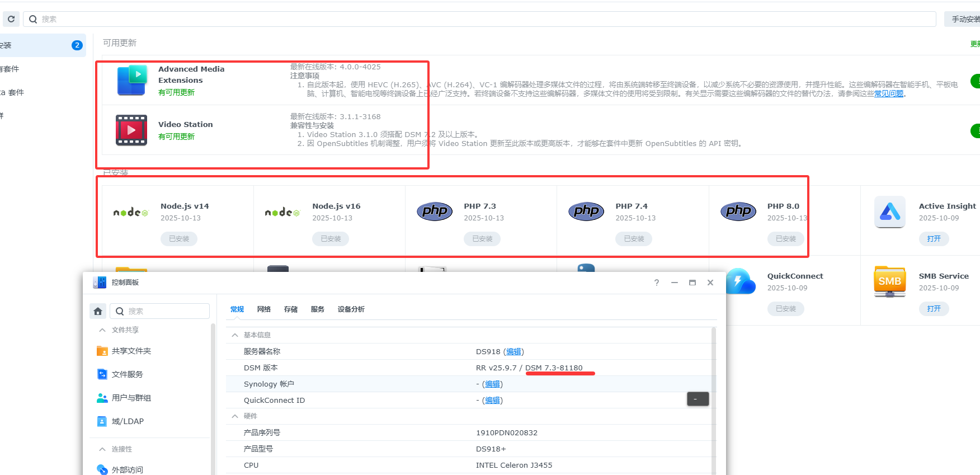980x475 pixels.
Task: Switch to the 网络 tab
Action: (x=264, y=309)
